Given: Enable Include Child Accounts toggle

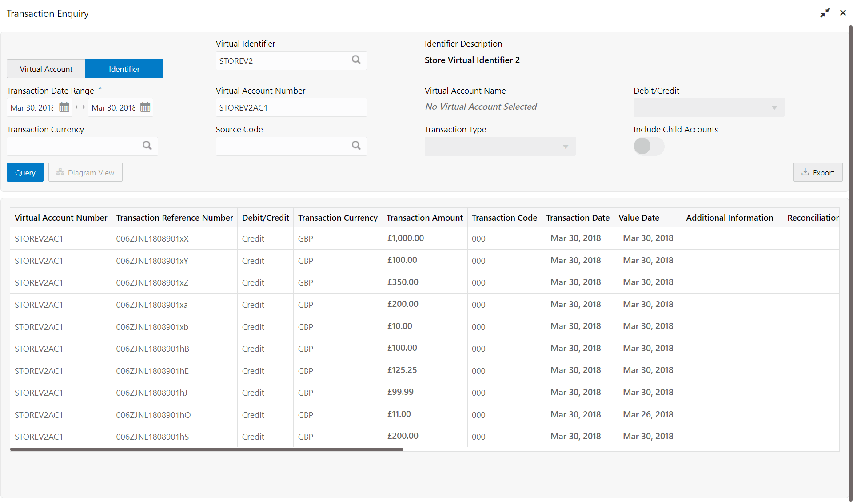Looking at the screenshot, I should [649, 146].
